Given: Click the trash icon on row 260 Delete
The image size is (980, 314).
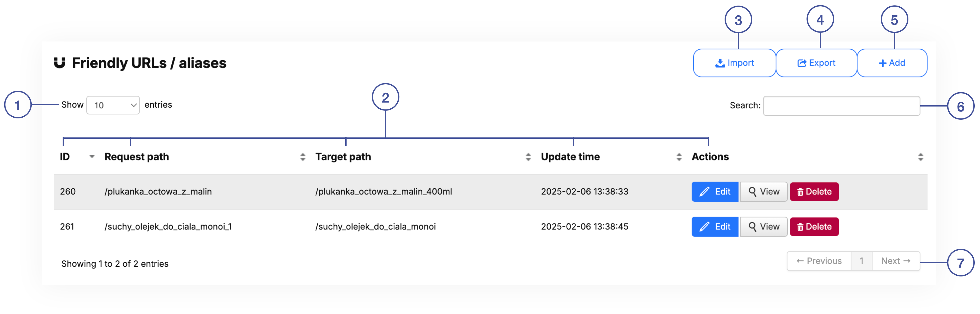Looking at the screenshot, I should (800, 191).
